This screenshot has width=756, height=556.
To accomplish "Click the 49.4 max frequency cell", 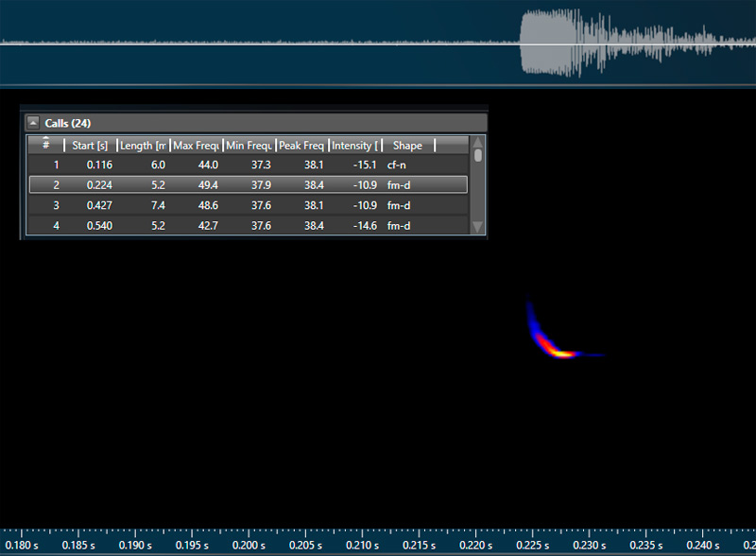I will 208,185.
